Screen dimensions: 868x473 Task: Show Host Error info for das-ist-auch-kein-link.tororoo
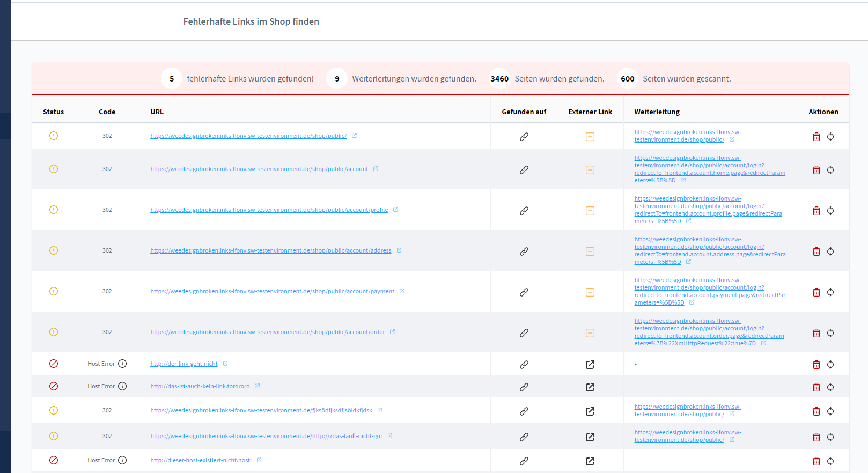point(122,386)
